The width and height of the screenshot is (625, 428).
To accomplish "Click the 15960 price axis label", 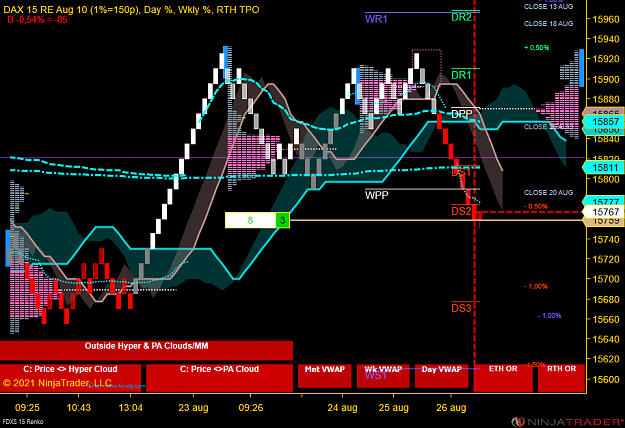I will click(606, 19).
